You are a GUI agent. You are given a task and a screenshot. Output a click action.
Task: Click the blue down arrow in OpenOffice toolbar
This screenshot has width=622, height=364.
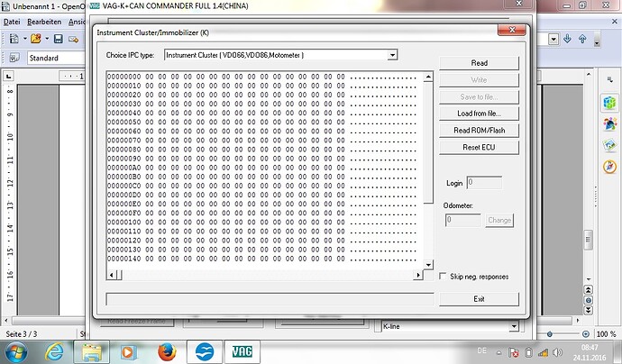tap(567, 39)
